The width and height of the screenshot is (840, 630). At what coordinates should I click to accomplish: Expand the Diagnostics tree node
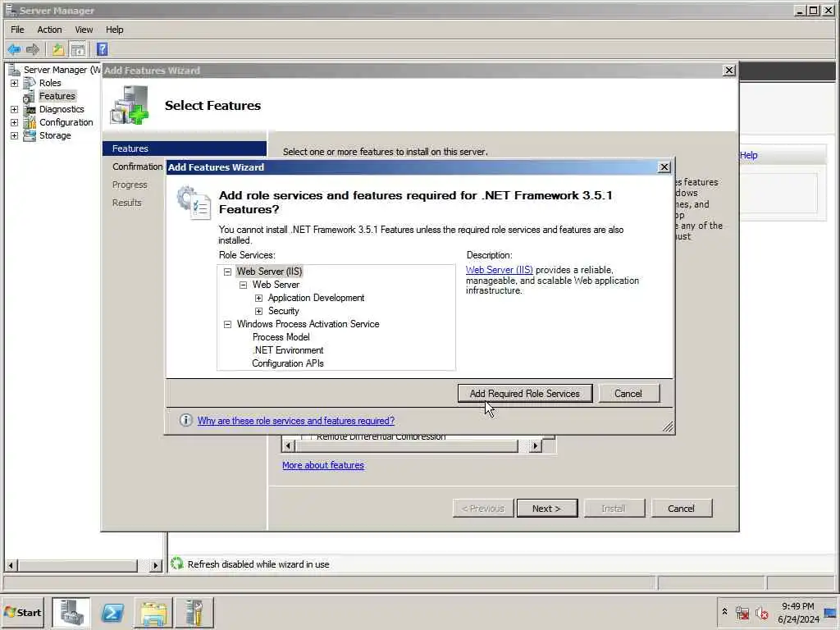(x=15, y=109)
